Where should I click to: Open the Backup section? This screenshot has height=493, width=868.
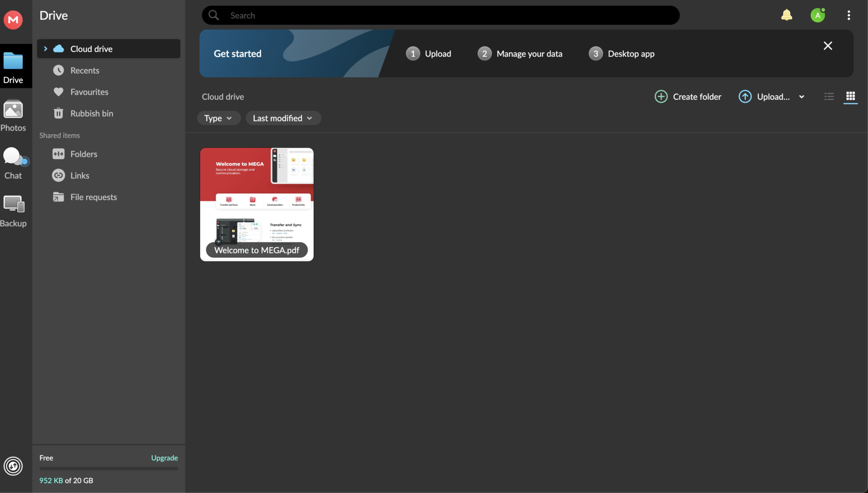(x=13, y=210)
